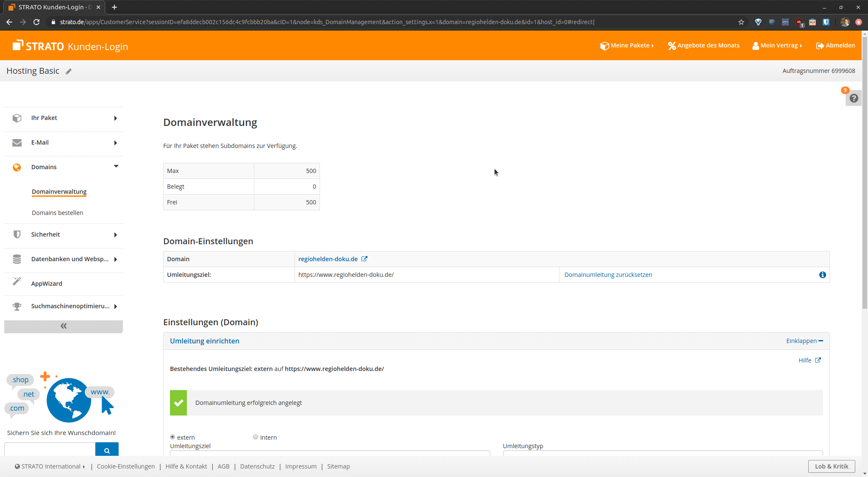Open AppWizard menu item
This screenshot has width=868, height=477.
(x=47, y=284)
